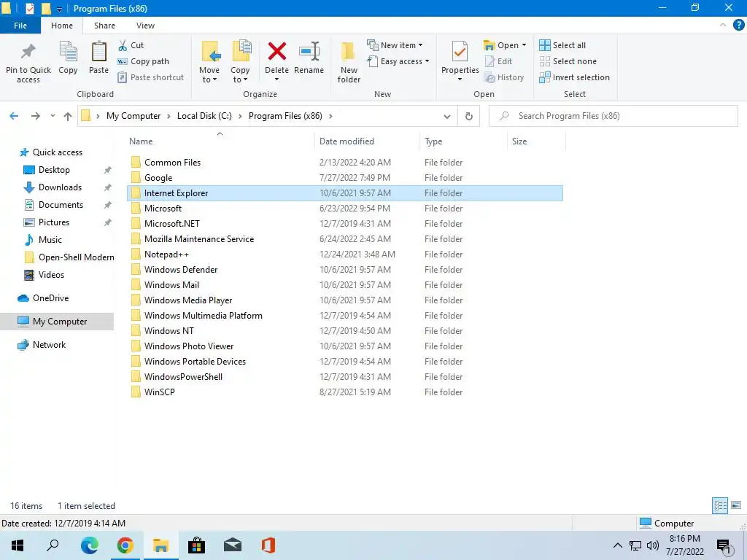Go back with the left arrow
Viewport: 747px width, 560px height.
click(x=14, y=116)
